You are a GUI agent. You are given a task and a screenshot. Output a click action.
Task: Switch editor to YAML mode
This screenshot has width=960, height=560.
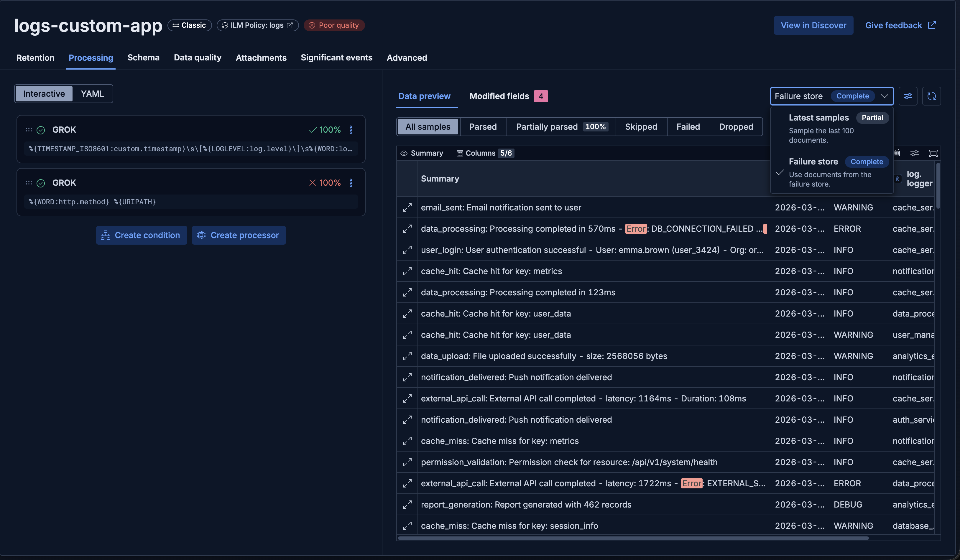(x=92, y=94)
